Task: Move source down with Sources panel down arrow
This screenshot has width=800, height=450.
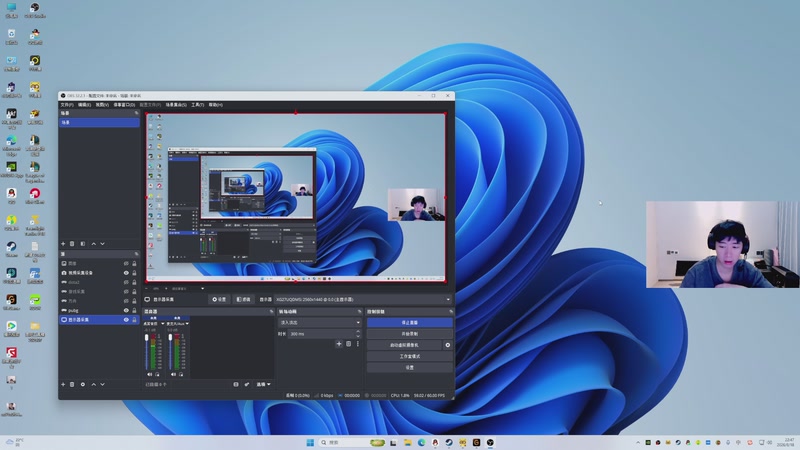Action: pyautogui.click(x=103, y=384)
